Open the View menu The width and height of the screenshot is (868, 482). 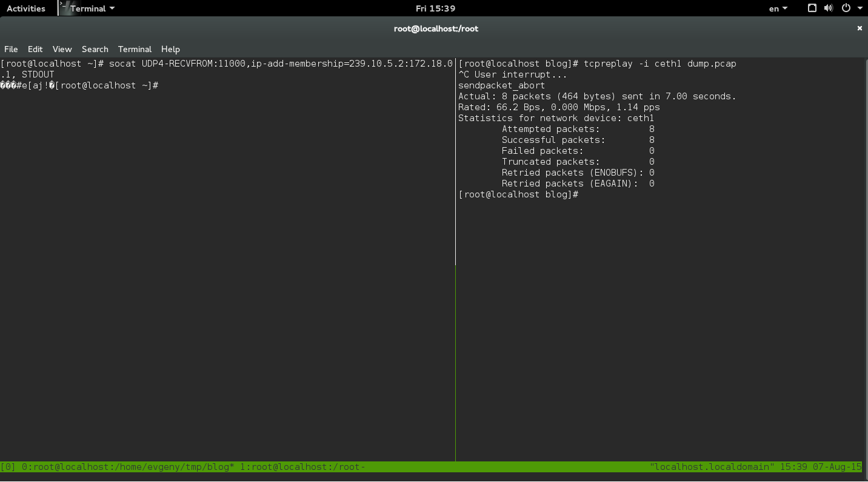click(62, 49)
